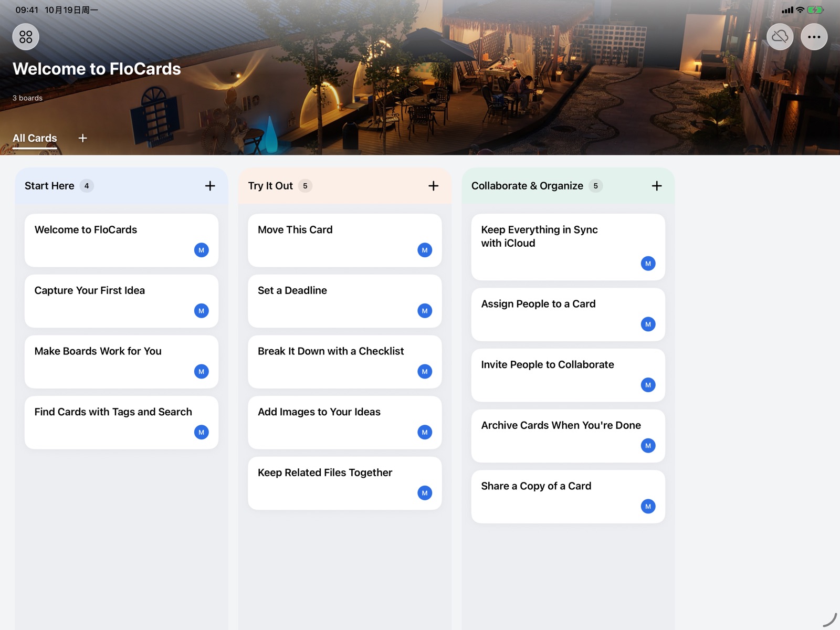The height and width of the screenshot is (630, 840).
Task: Select the Start Here list title
Action: [49, 186]
